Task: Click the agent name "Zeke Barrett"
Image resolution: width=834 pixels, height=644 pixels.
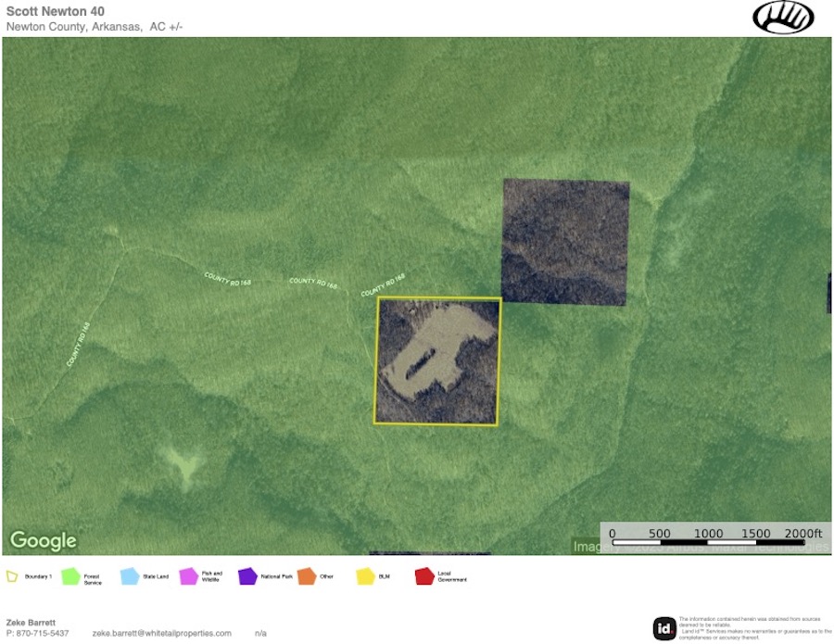Action: coord(31,622)
